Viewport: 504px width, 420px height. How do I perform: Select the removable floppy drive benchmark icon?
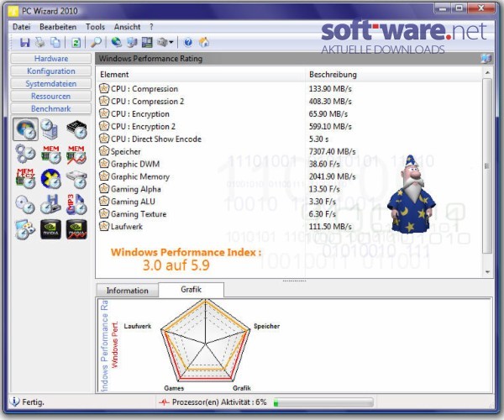[x=50, y=204]
